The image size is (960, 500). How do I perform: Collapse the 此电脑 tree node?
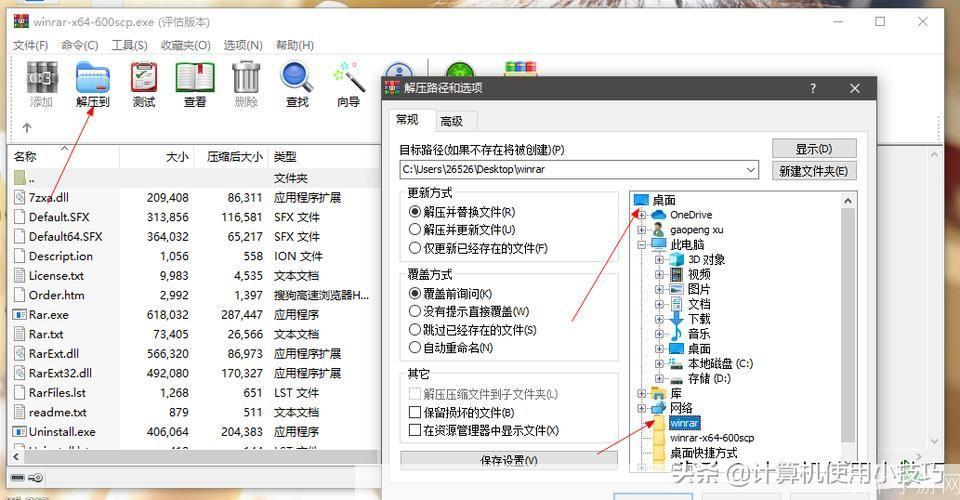tap(641, 245)
